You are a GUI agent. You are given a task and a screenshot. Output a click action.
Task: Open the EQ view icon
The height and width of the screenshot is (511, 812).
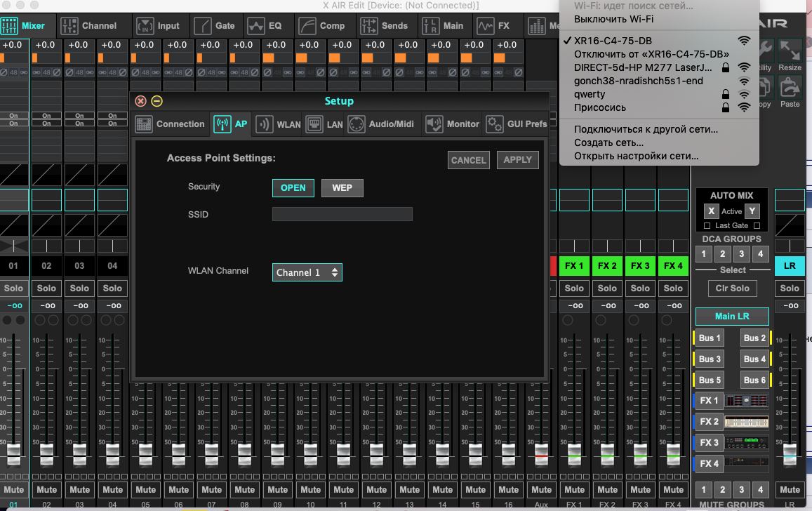[255, 26]
